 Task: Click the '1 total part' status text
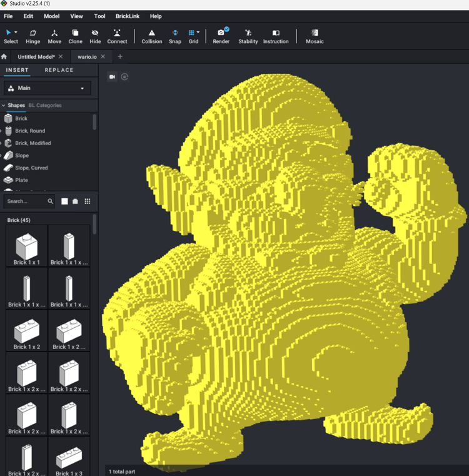[122, 472]
